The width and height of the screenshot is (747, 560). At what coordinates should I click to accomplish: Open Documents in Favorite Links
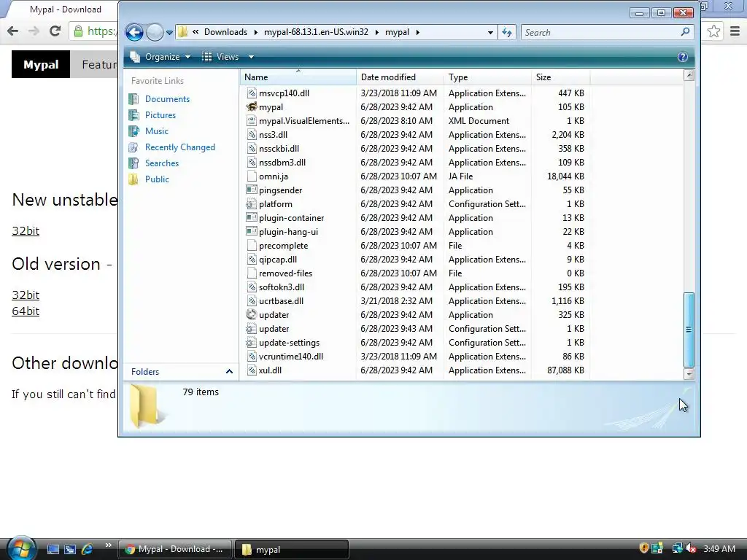click(x=167, y=99)
